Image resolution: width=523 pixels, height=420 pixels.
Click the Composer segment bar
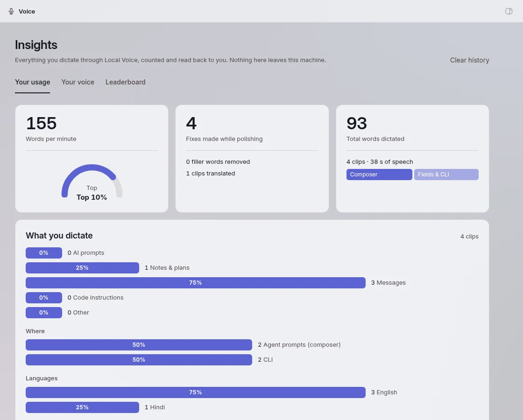(x=379, y=175)
